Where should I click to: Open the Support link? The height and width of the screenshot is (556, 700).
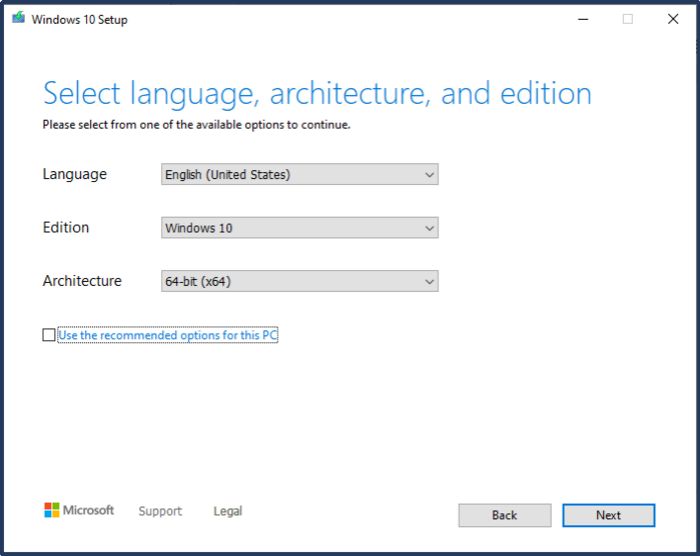[160, 511]
